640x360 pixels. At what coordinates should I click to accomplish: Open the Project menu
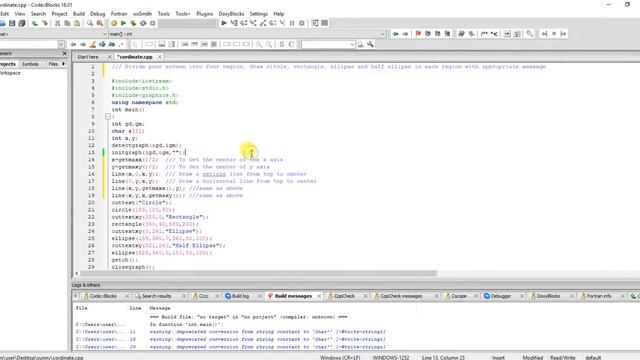(59, 14)
